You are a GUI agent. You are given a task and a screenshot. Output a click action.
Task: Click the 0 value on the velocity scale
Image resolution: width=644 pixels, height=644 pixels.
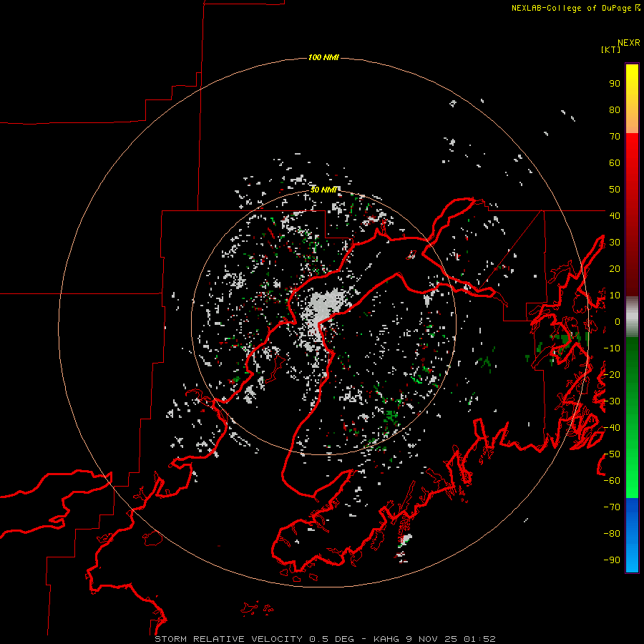[618, 321]
